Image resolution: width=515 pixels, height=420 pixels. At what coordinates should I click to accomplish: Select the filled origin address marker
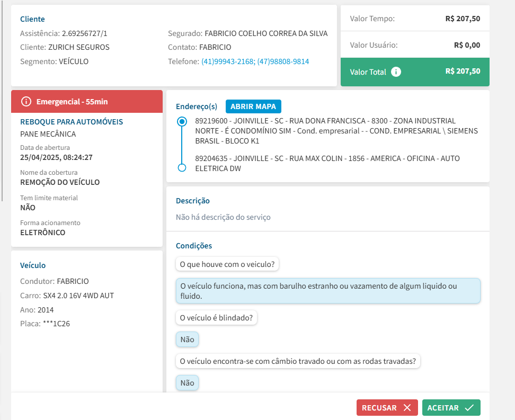(x=182, y=121)
